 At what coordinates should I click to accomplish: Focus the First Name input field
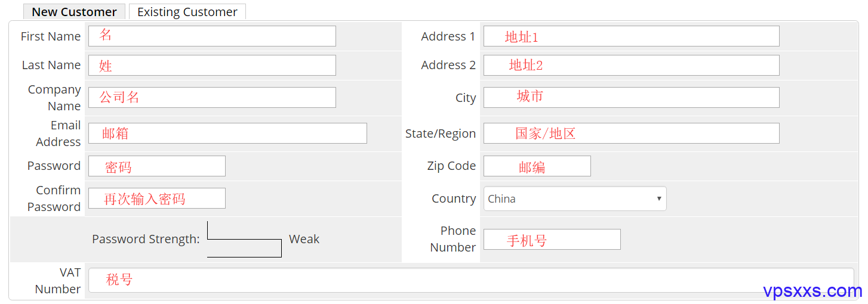tap(212, 36)
